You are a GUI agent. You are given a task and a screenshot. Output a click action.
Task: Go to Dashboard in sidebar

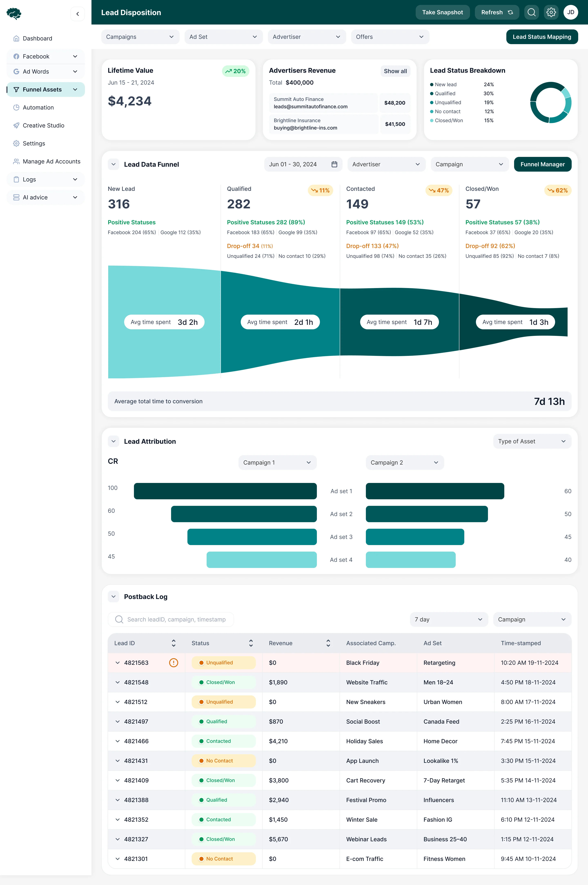click(46, 38)
